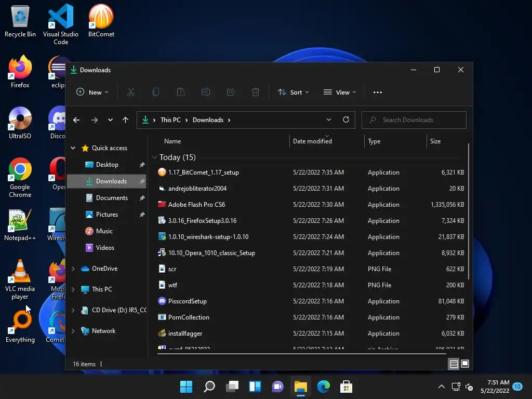This screenshot has height=399, width=532.
Task: Collapse the Today (15) group
Action: (x=154, y=157)
